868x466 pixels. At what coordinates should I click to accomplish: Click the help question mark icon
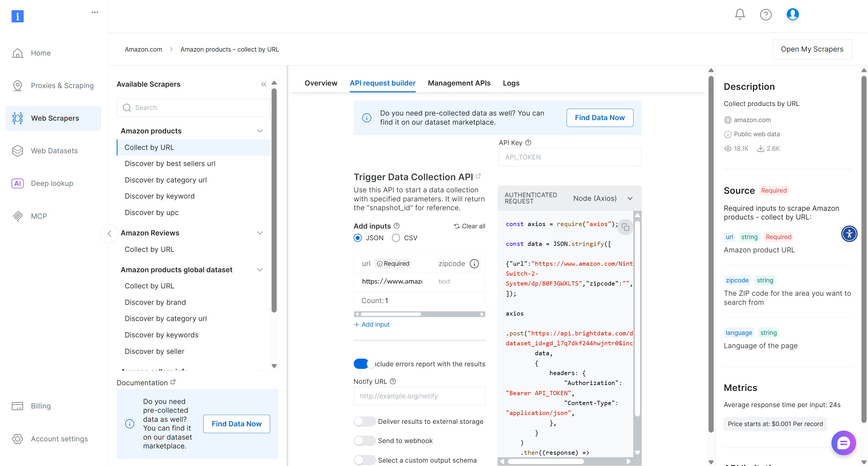[x=765, y=14]
